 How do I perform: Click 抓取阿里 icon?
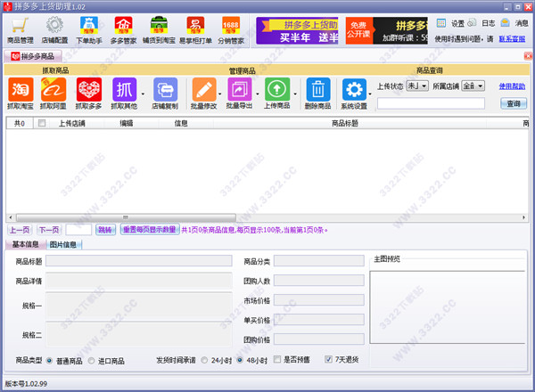pos(53,94)
